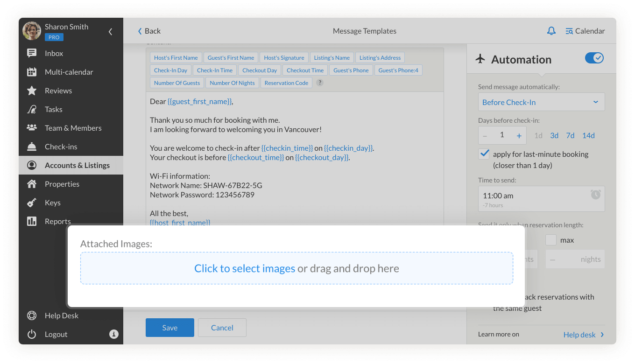Increase days before check-in with plus
This screenshot has height=364, width=635.
click(519, 135)
